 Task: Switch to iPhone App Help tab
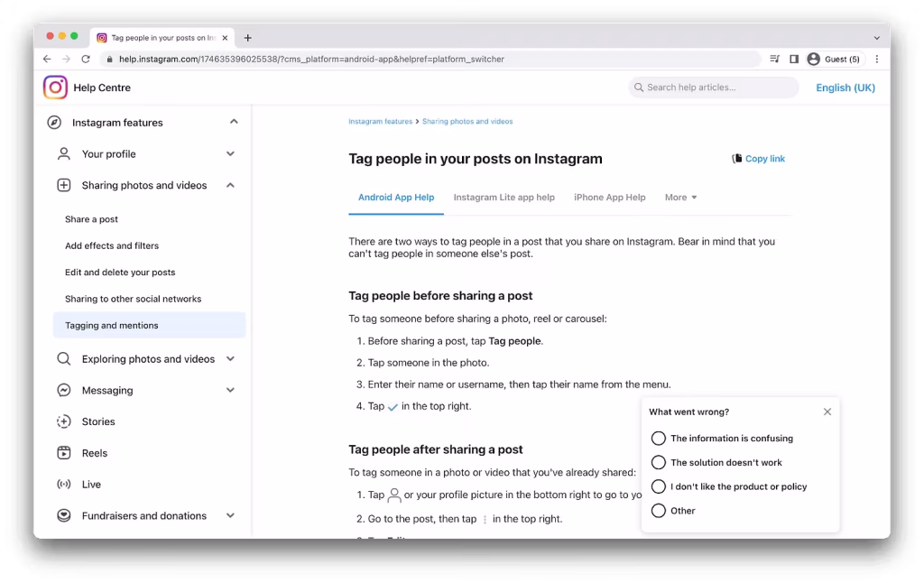[610, 198]
